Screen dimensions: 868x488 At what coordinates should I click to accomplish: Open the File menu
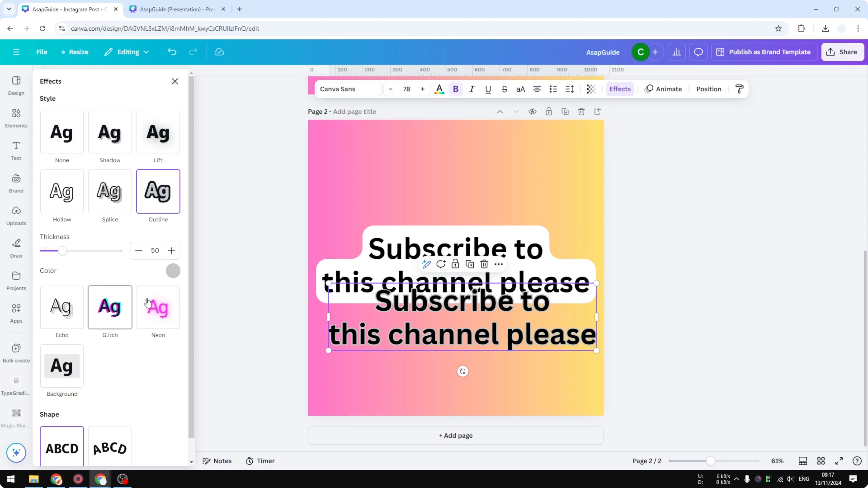coord(42,52)
